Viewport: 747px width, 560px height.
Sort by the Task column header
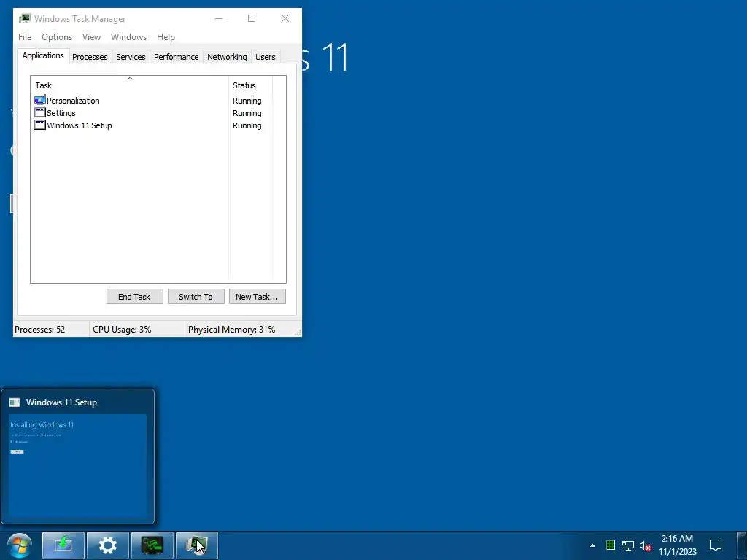[130, 85]
